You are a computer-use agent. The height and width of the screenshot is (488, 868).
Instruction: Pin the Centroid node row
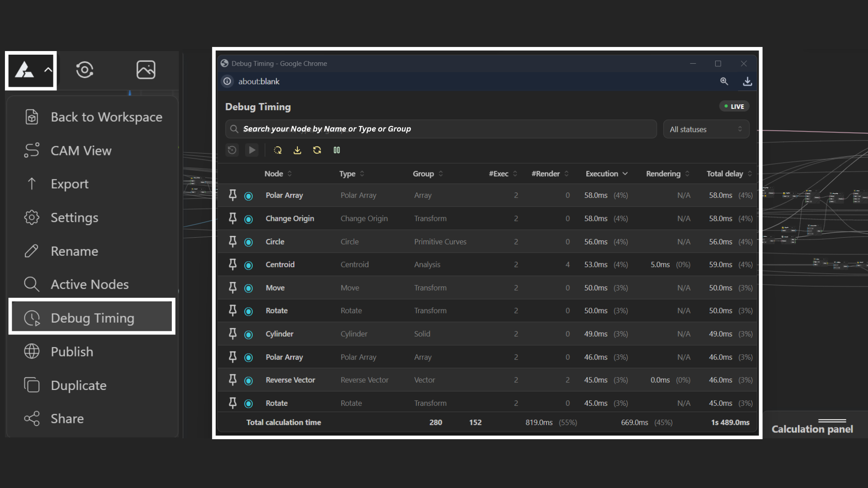233,265
